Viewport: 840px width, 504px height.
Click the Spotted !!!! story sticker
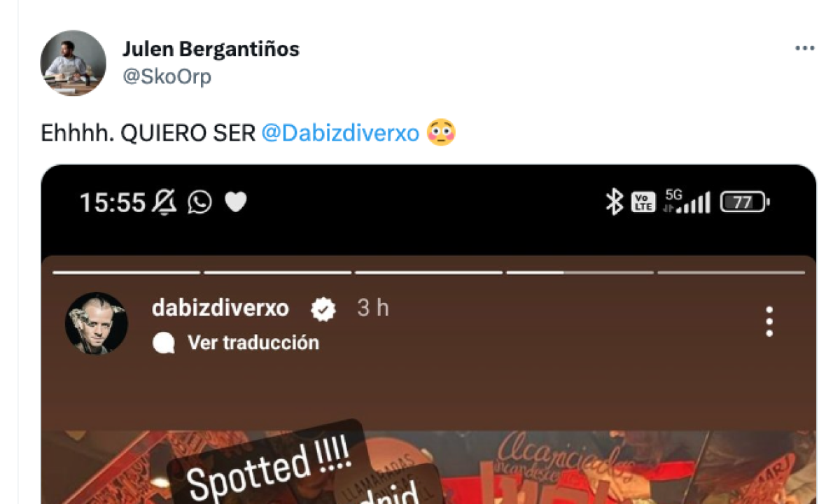coord(268,465)
